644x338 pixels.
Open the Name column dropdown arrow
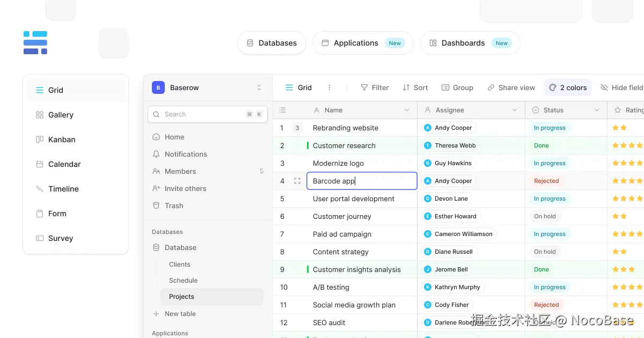406,111
